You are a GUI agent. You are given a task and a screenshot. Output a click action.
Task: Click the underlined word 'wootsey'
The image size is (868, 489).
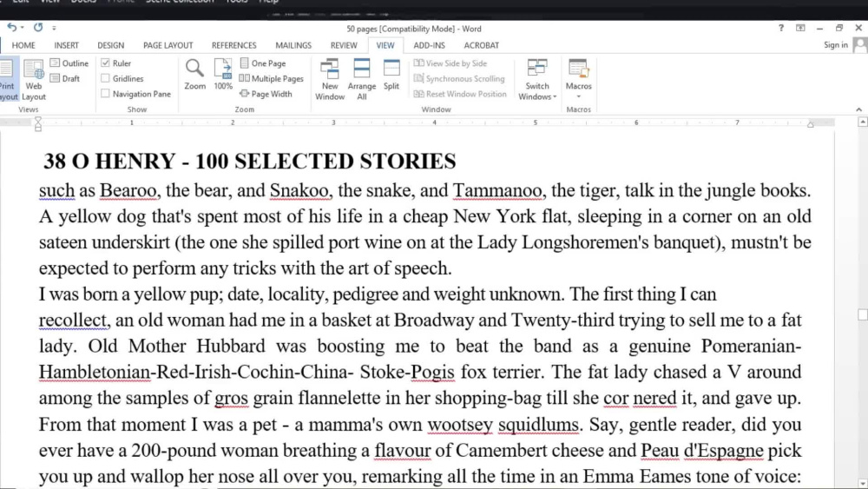[x=460, y=424]
